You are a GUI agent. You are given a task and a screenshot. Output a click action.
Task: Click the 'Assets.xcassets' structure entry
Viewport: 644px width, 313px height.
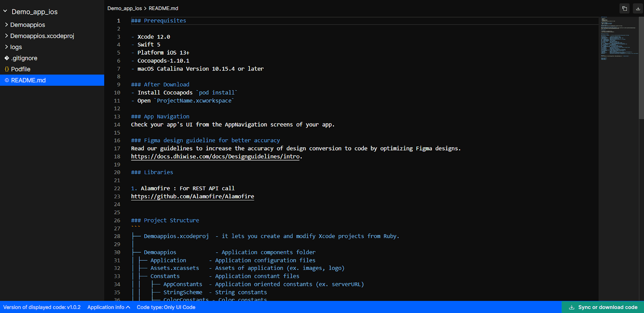tap(175, 268)
